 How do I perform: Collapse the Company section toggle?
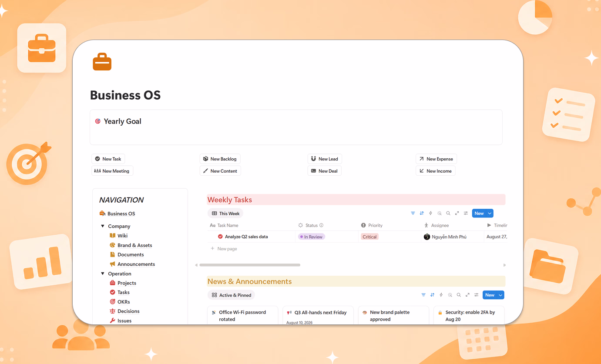(x=103, y=226)
